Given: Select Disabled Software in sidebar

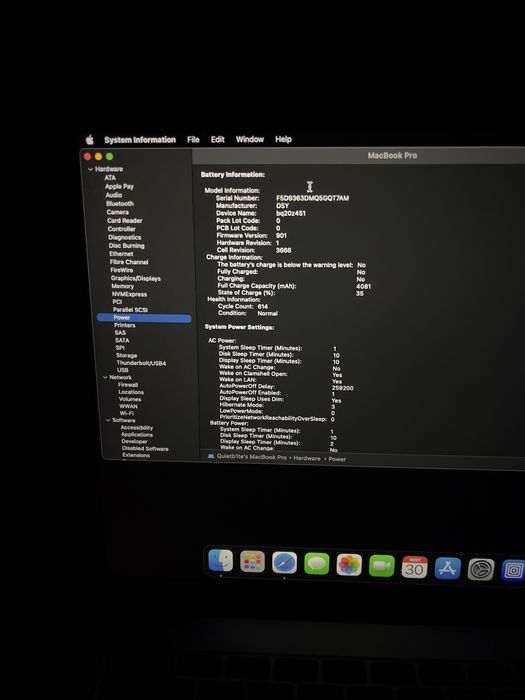Looking at the screenshot, I should pos(145,449).
